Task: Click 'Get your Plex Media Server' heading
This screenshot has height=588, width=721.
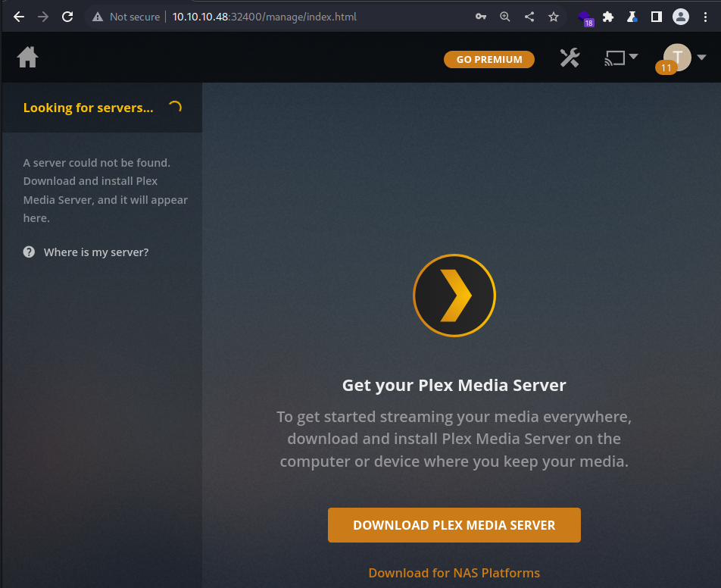Action: point(454,385)
